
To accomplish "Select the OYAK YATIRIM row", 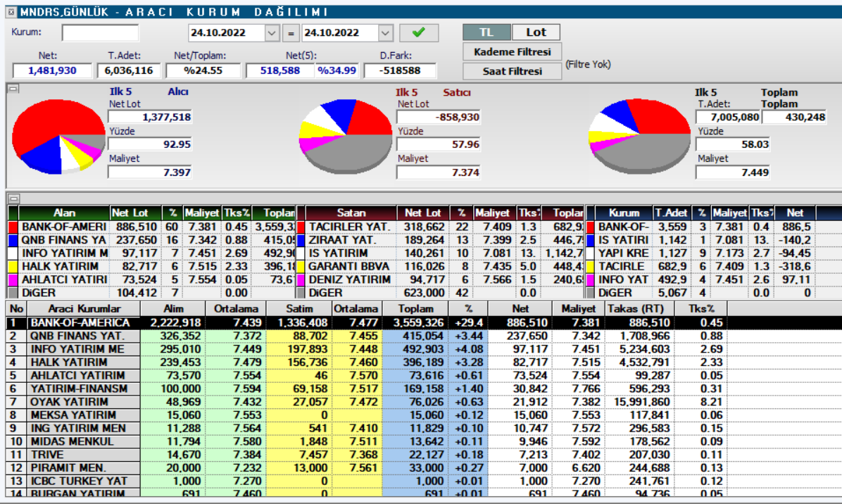I will [x=424, y=401].
